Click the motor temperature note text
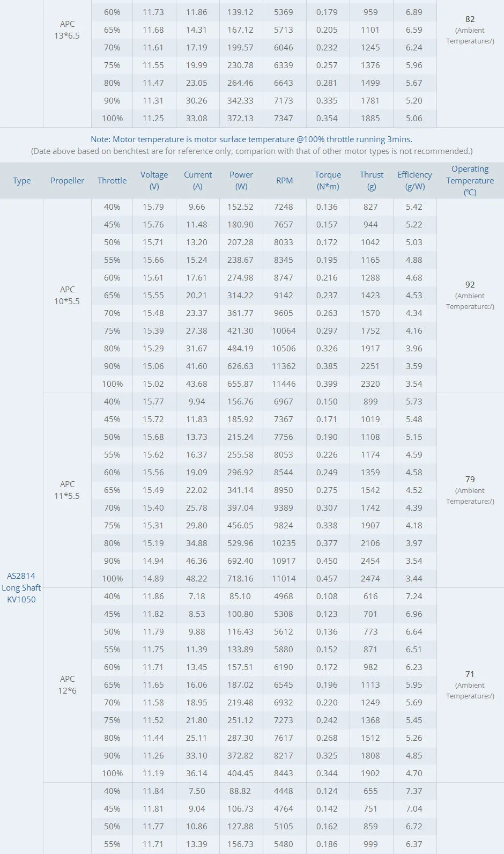This screenshot has height=854, width=504. (x=251, y=139)
